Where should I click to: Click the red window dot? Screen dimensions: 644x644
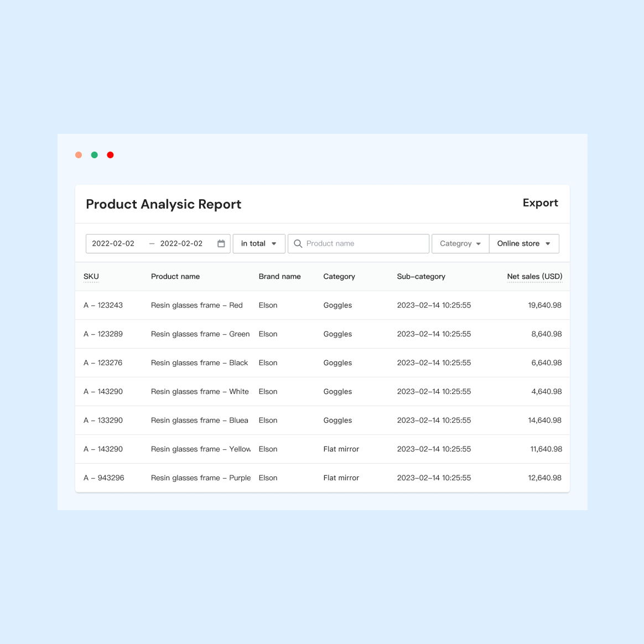click(x=110, y=155)
